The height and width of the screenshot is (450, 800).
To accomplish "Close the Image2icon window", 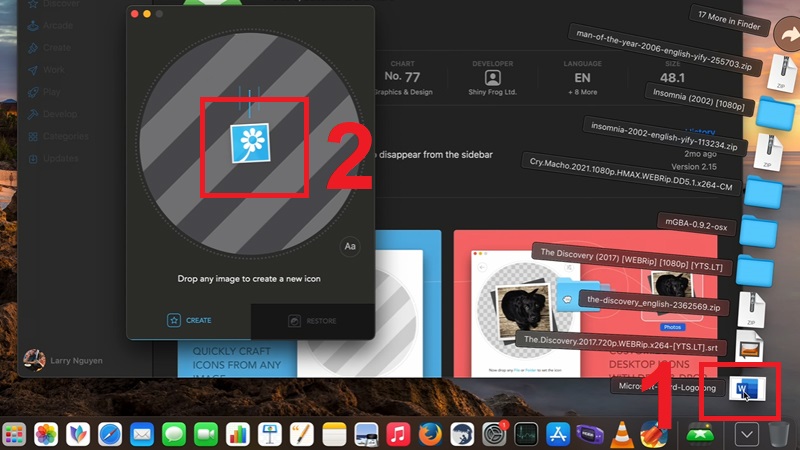I will pos(135,14).
